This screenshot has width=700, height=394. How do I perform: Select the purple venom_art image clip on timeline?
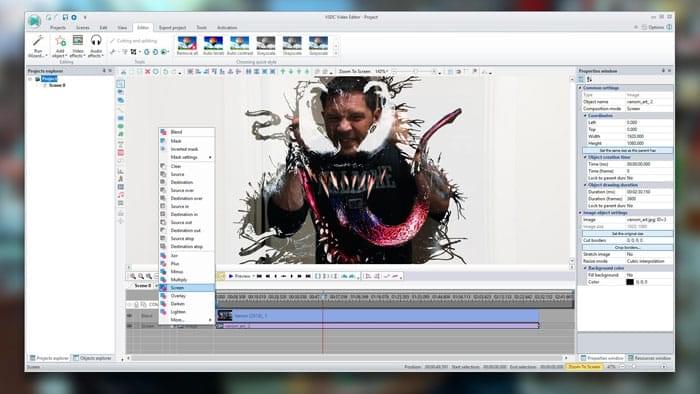[378, 326]
